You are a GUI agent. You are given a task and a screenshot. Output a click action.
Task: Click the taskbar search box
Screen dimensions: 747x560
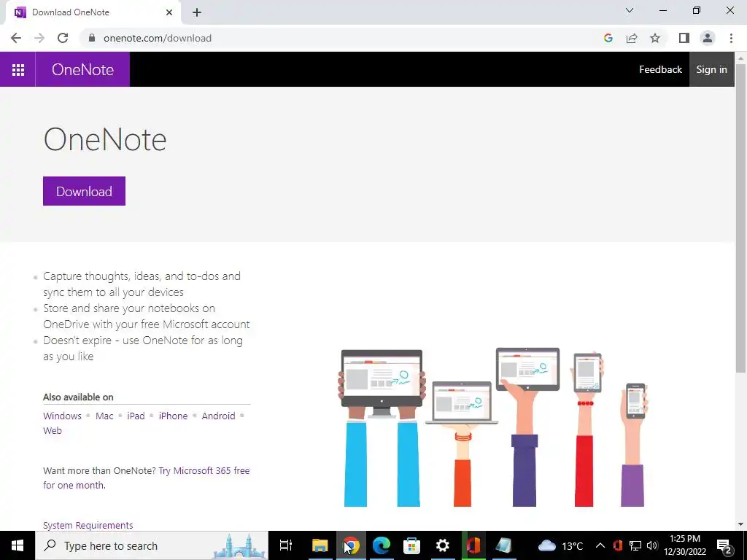[152, 545]
